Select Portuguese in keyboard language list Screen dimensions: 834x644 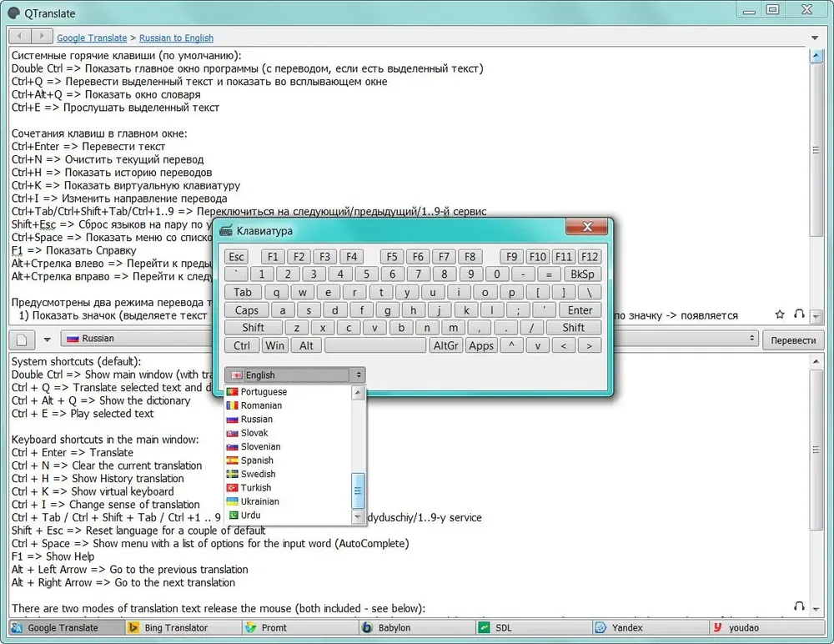coord(288,392)
